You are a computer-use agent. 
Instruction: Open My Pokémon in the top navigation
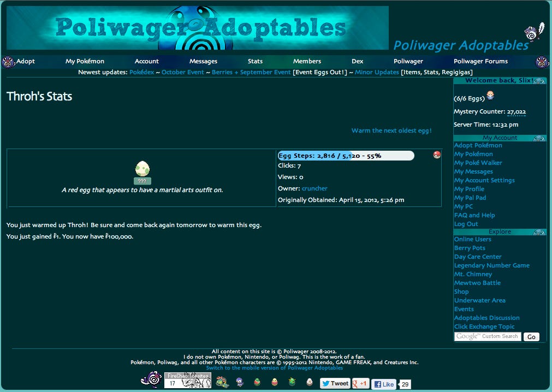(x=85, y=61)
